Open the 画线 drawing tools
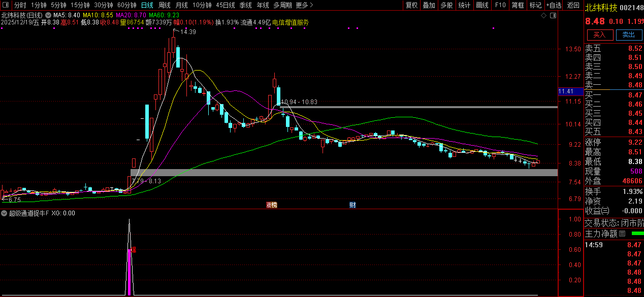 pos(482,5)
